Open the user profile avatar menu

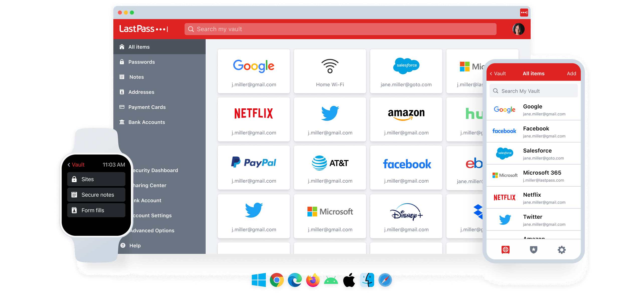[x=518, y=29]
